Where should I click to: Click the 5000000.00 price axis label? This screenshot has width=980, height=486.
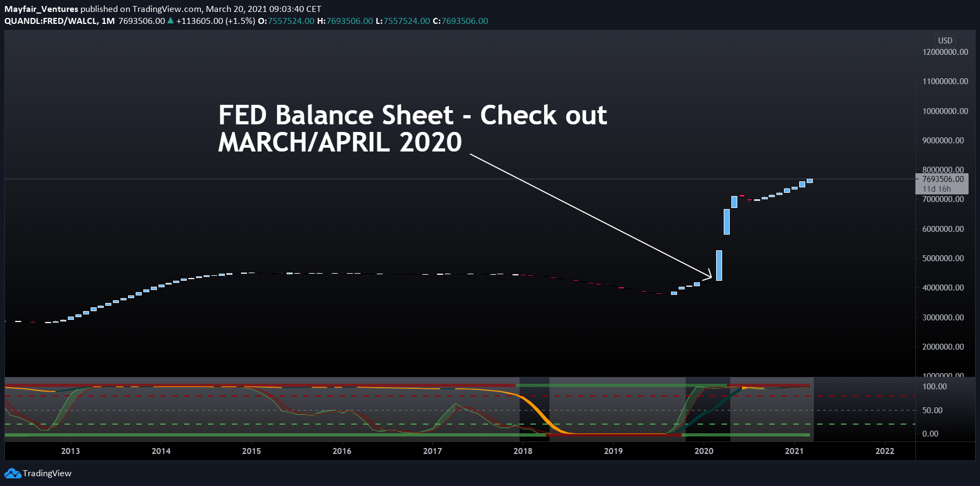coord(943,258)
